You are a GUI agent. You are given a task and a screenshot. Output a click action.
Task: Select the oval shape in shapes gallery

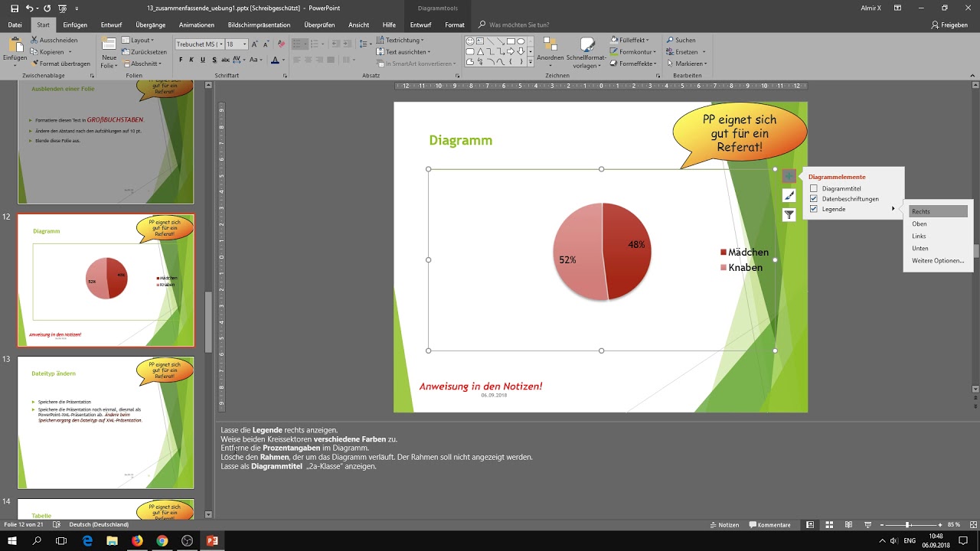click(x=521, y=41)
